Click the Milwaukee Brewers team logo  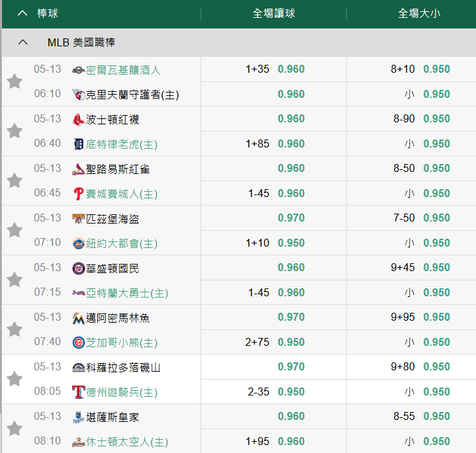[x=78, y=70]
